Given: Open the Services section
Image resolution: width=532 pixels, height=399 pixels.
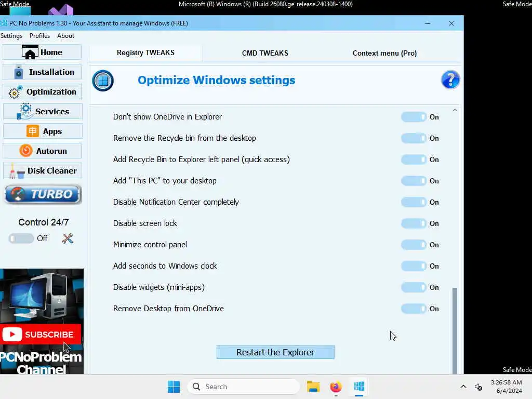Looking at the screenshot, I should [42, 111].
